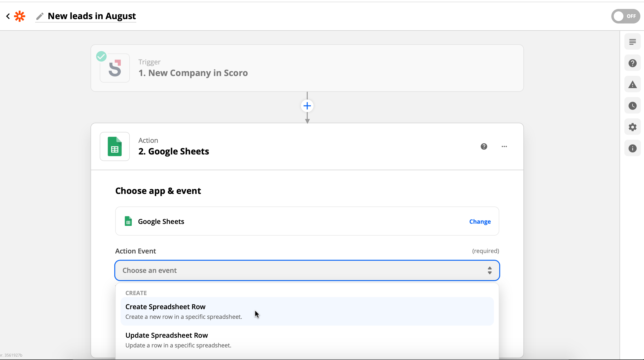Click the pencil icon to rename the Zap

pyautogui.click(x=40, y=16)
